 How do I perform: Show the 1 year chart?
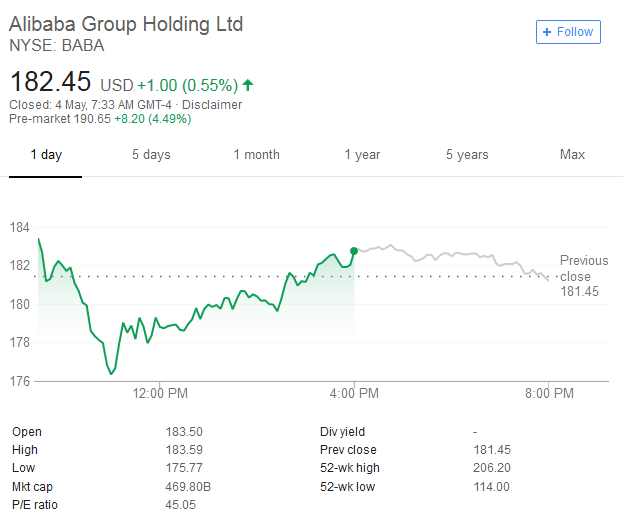pyautogui.click(x=362, y=155)
